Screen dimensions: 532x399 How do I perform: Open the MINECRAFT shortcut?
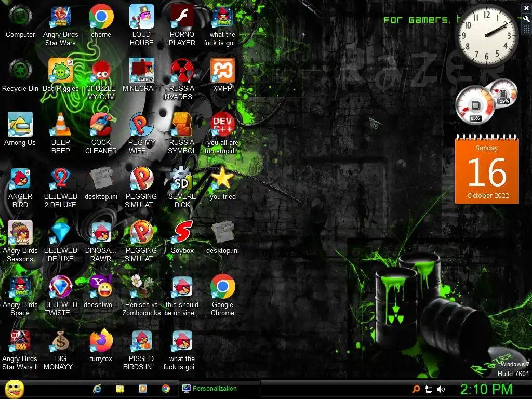click(141, 76)
